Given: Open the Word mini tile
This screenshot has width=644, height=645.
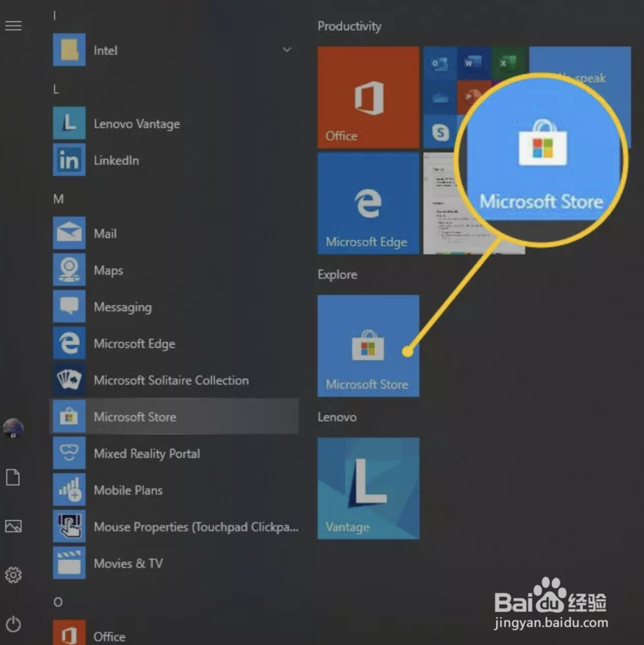Looking at the screenshot, I should 473,63.
